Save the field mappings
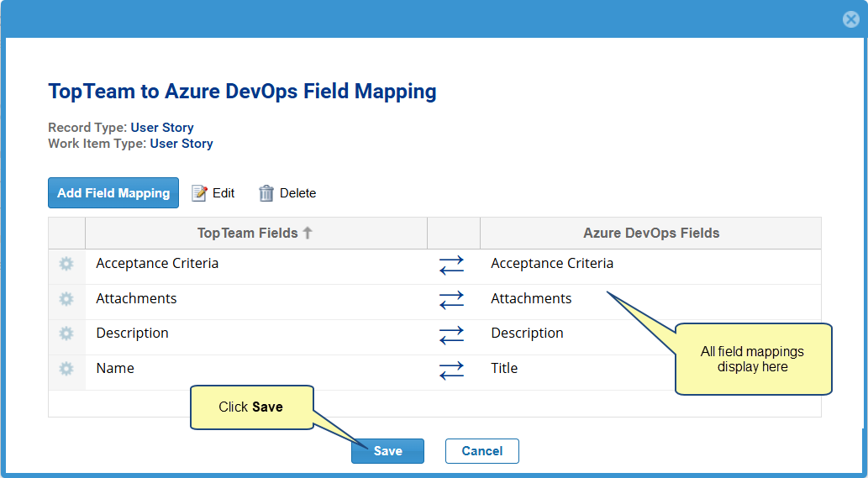 (x=387, y=451)
